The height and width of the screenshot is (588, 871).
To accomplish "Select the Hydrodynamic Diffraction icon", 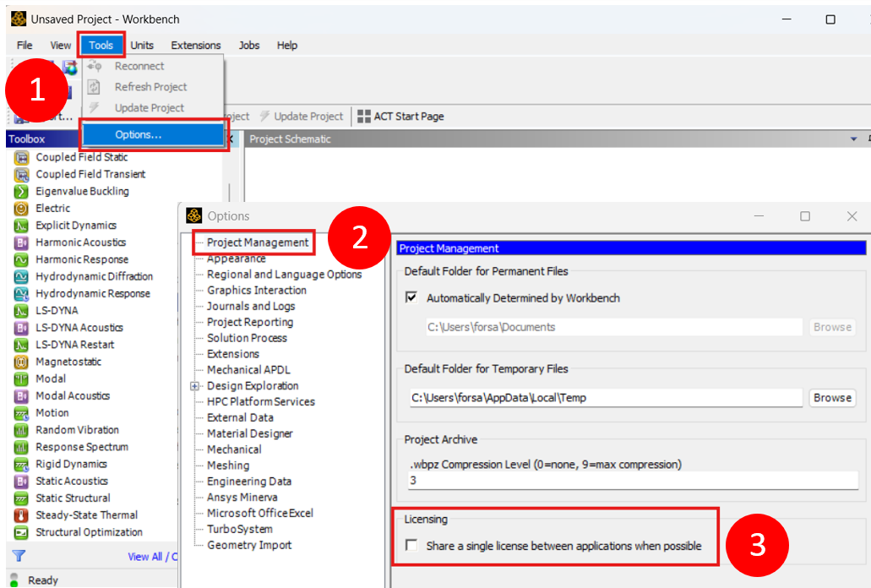I will coord(21,277).
